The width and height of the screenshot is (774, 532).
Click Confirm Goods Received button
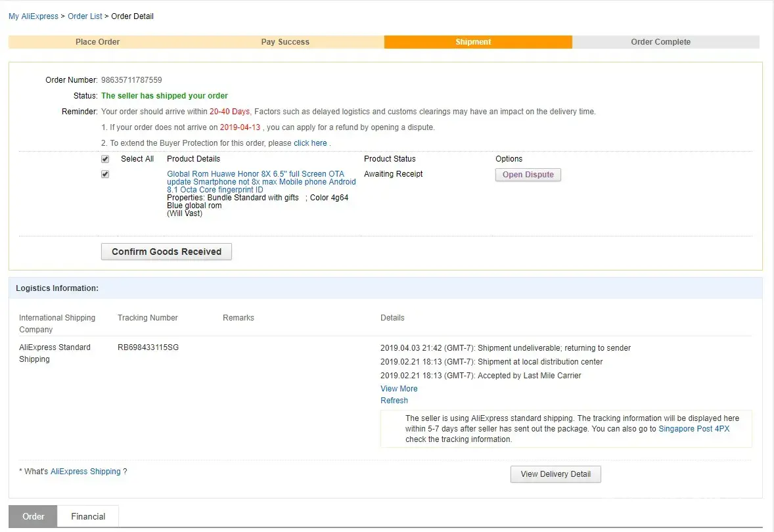[x=166, y=252]
